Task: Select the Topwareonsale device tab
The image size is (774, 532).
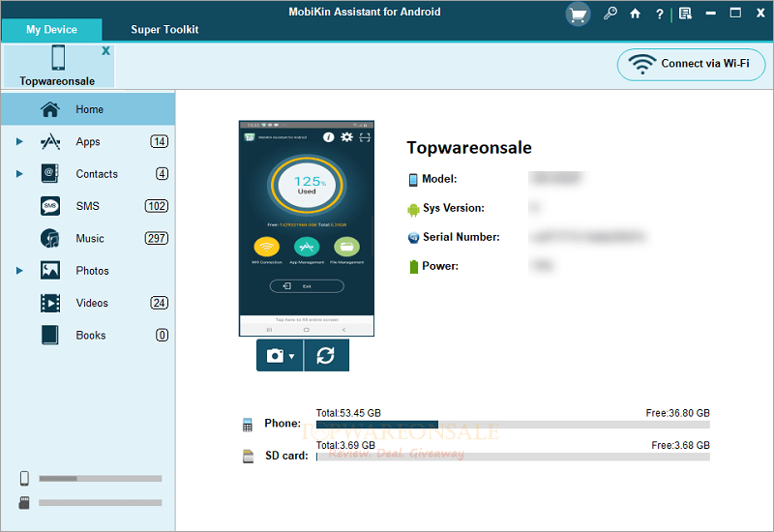Action: (x=58, y=66)
